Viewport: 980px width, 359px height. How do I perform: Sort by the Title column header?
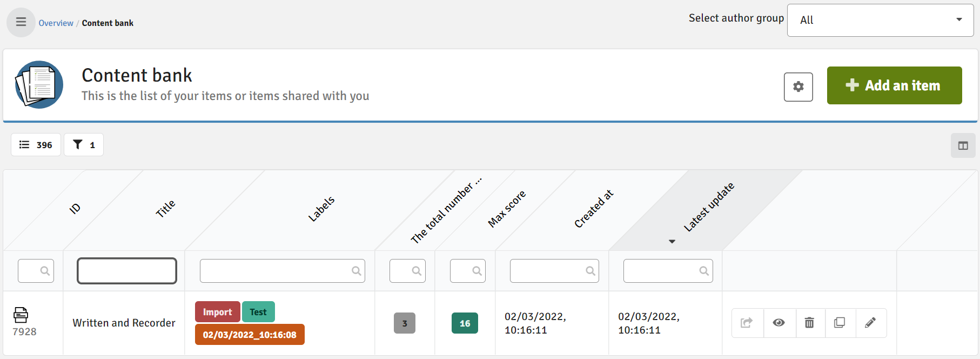(x=165, y=208)
